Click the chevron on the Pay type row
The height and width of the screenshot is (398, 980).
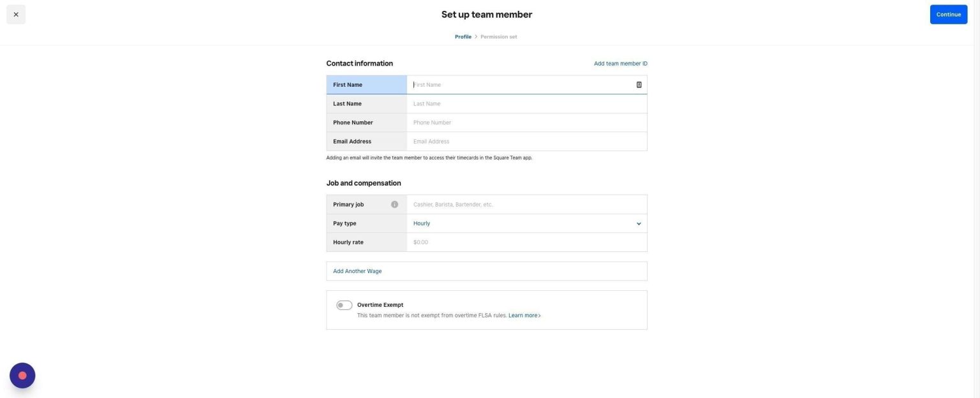(x=638, y=223)
